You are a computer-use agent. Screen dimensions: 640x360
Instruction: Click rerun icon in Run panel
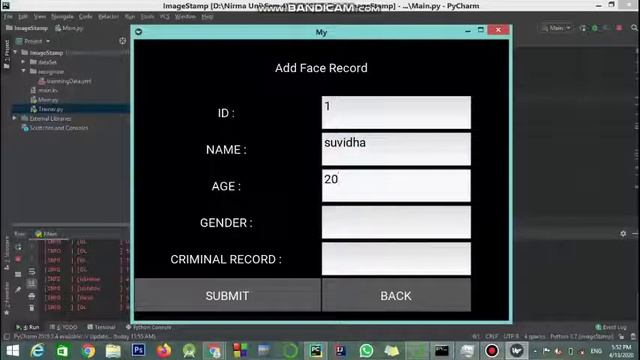tap(18, 247)
